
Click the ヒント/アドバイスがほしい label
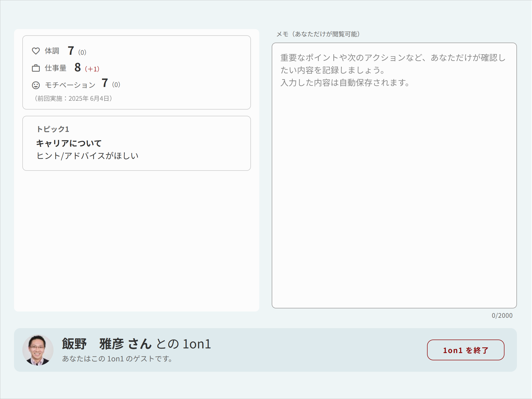click(88, 155)
